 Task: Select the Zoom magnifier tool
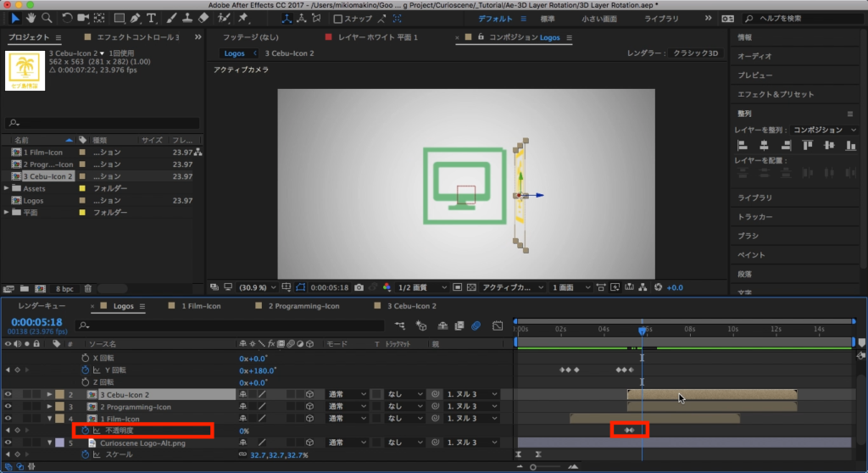tap(47, 18)
